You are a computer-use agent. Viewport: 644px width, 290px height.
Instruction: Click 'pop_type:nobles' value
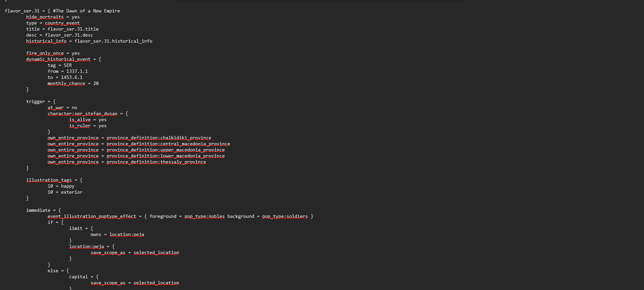tap(205, 216)
